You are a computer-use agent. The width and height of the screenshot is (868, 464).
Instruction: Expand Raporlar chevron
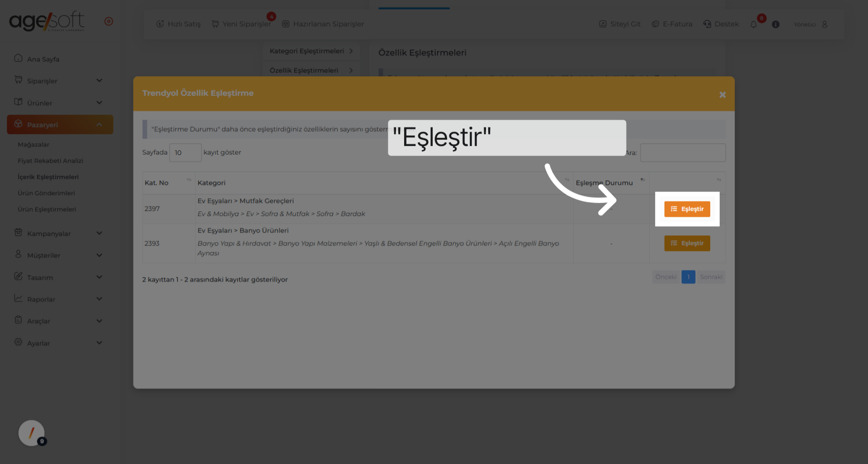click(99, 299)
